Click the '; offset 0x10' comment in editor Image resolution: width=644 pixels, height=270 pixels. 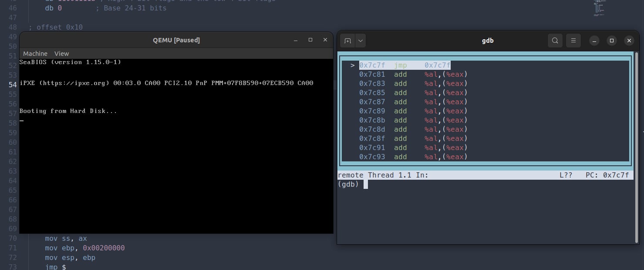56,27
